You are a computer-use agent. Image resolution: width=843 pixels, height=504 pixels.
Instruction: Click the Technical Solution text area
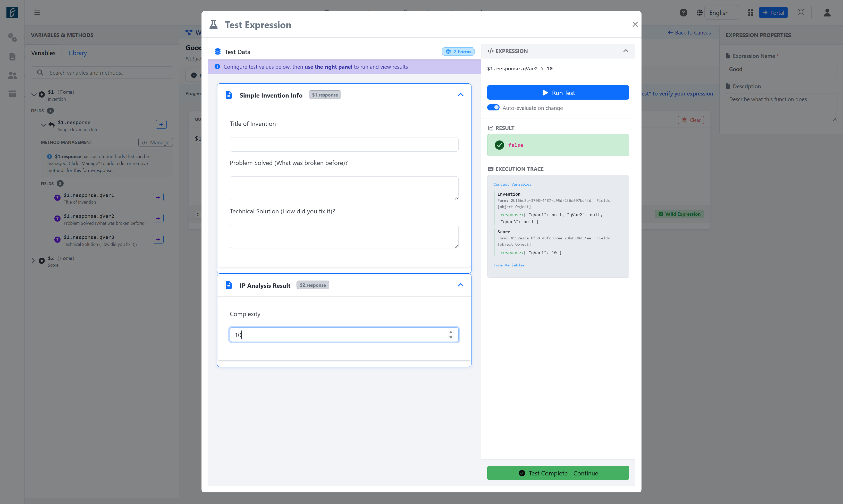[344, 237]
